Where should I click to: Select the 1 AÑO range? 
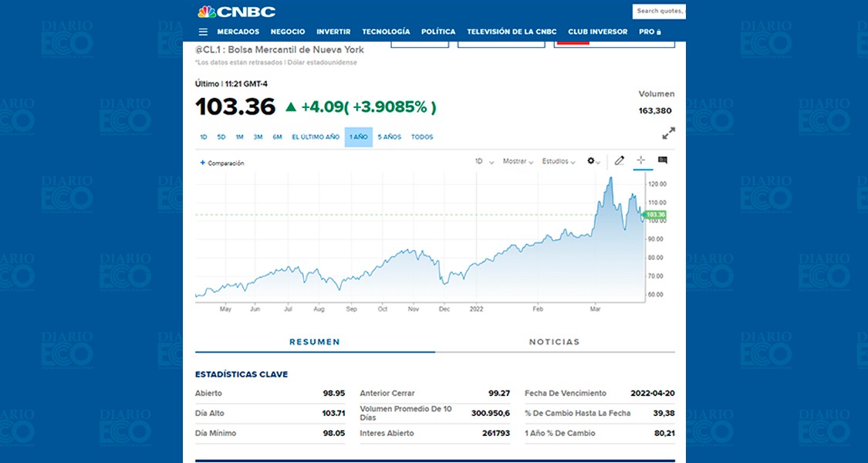point(359,137)
